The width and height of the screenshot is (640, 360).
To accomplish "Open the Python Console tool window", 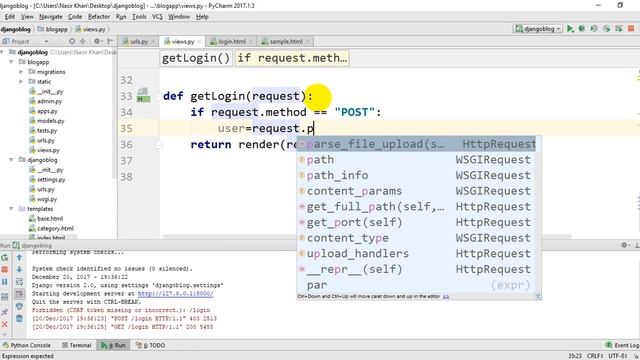I will tap(27, 345).
